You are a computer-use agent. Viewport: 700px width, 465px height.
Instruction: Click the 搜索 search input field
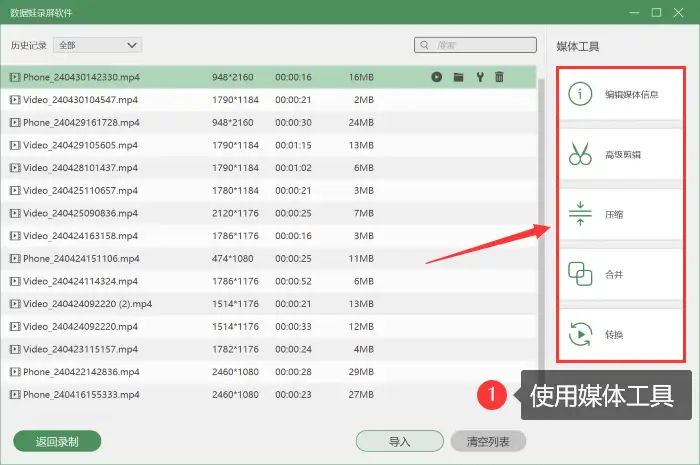coord(475,45)
